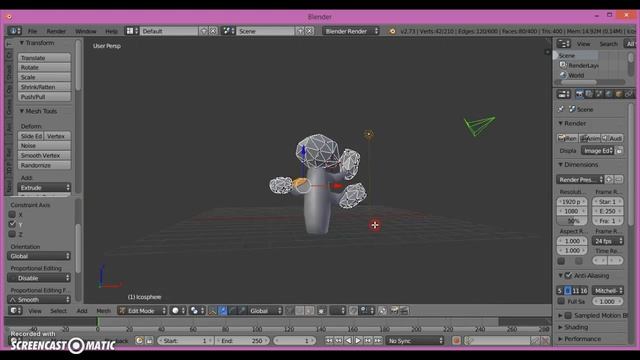Screen dimensions: 640x360
Task: Click the World icon in the outliner
Action: click(x=564, y=75)
